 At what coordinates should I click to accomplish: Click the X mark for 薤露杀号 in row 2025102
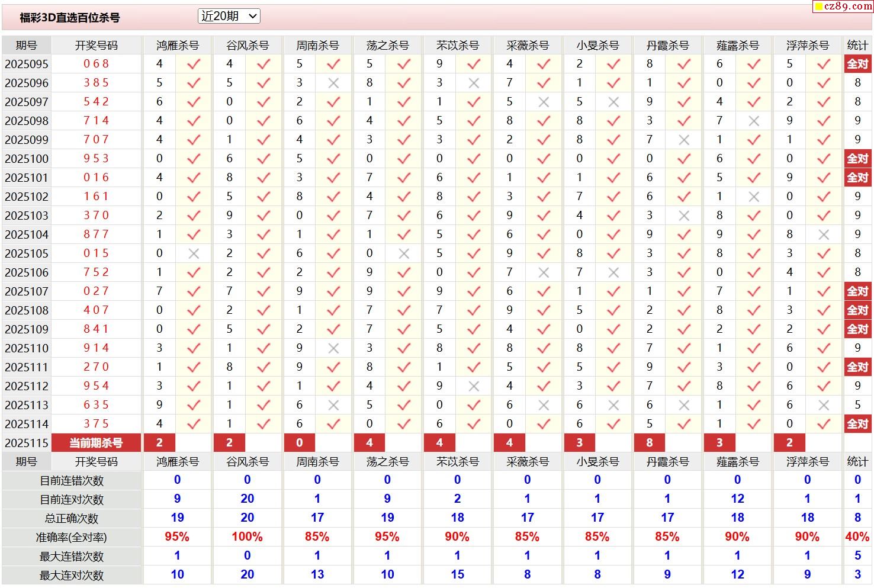[x=754, y=197]
